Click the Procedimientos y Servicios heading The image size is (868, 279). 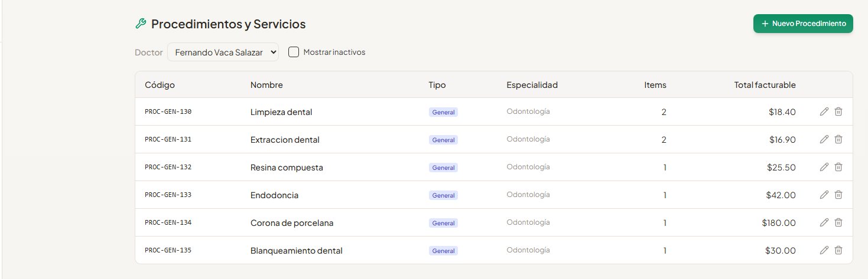228,24
